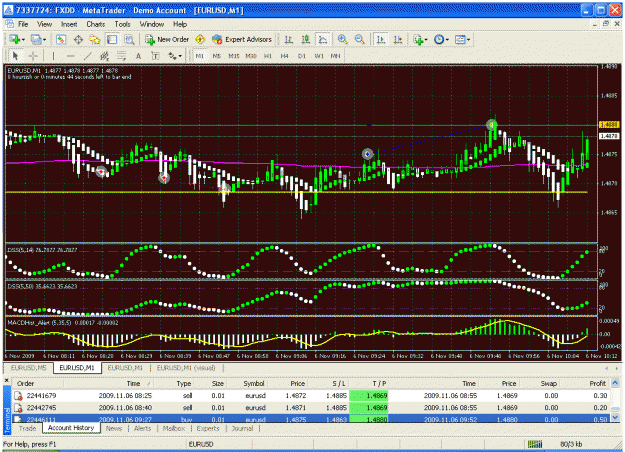Open the Journal terminal tab

[x=242, y=428]
